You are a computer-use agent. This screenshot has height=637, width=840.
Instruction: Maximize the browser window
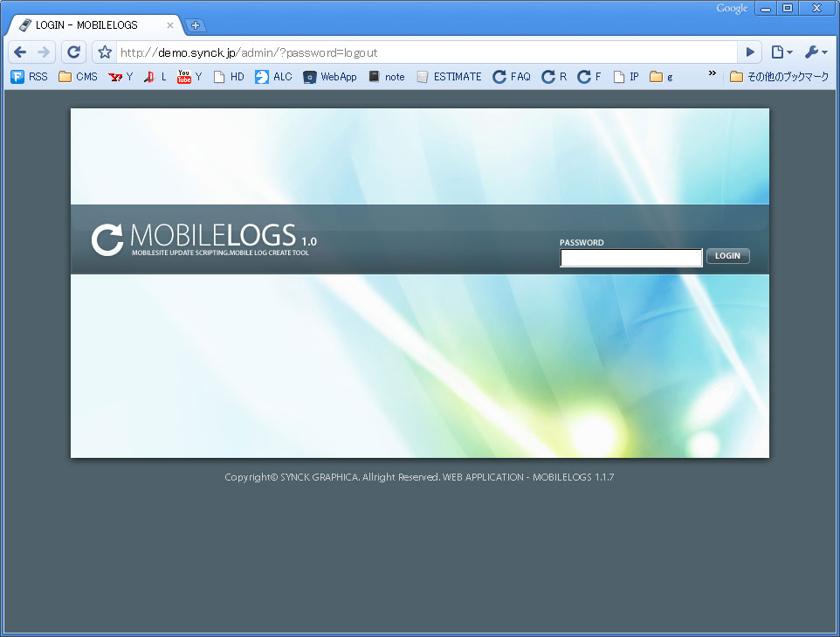[788, 9]
